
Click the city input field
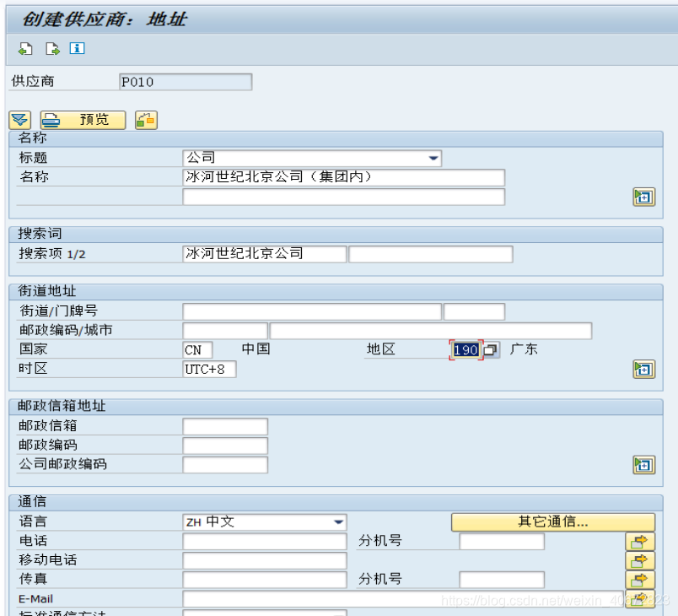pyautogui.click(x=431, y=331)
